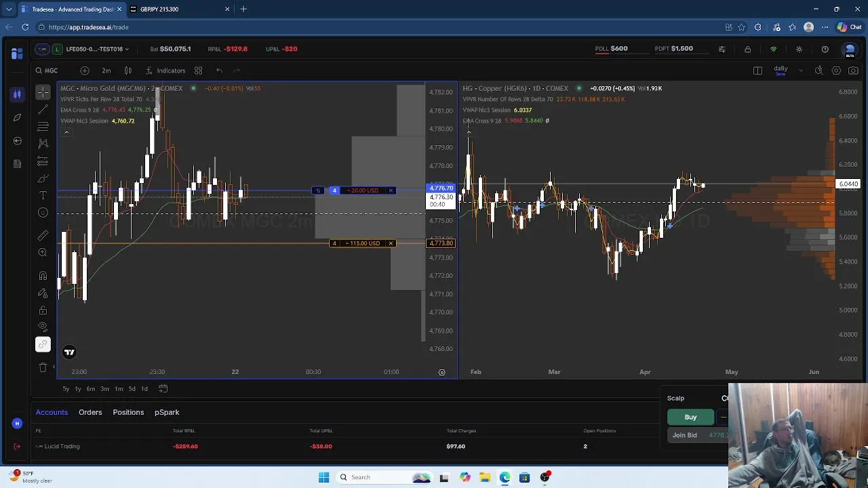Select the Text annotation tool
This screenshot has width=868, height=488.
point(43,195)
